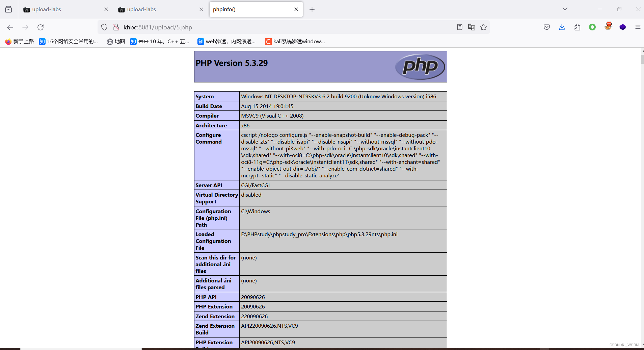
Task: Open tracking protection shield icon
Action: coord(104,27)
